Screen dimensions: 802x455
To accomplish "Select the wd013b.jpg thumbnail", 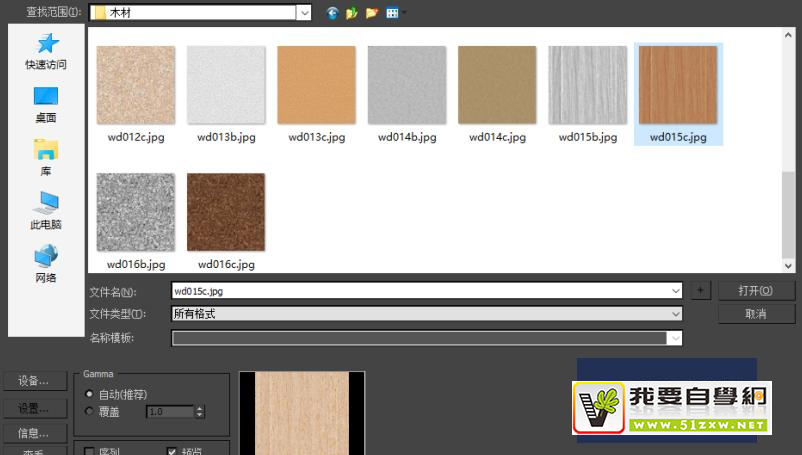I will tap(226, 85).
